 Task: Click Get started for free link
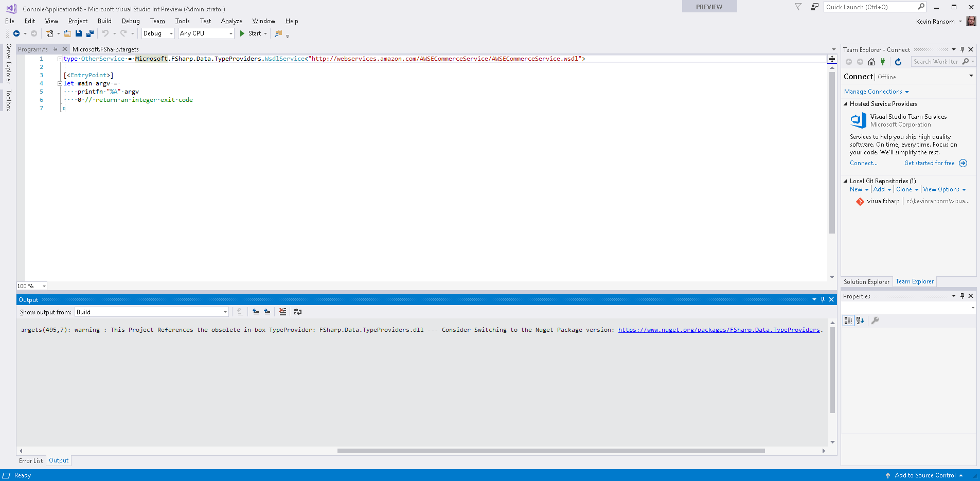[x=929, y=163]
